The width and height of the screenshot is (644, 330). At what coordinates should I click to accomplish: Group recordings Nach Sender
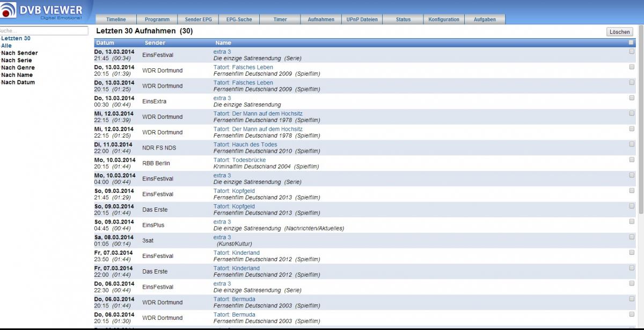coord(19,53)
